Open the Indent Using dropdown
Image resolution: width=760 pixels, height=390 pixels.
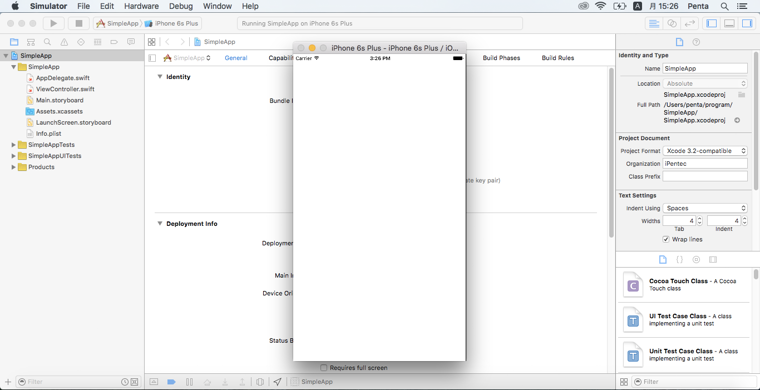coord(705,208)
